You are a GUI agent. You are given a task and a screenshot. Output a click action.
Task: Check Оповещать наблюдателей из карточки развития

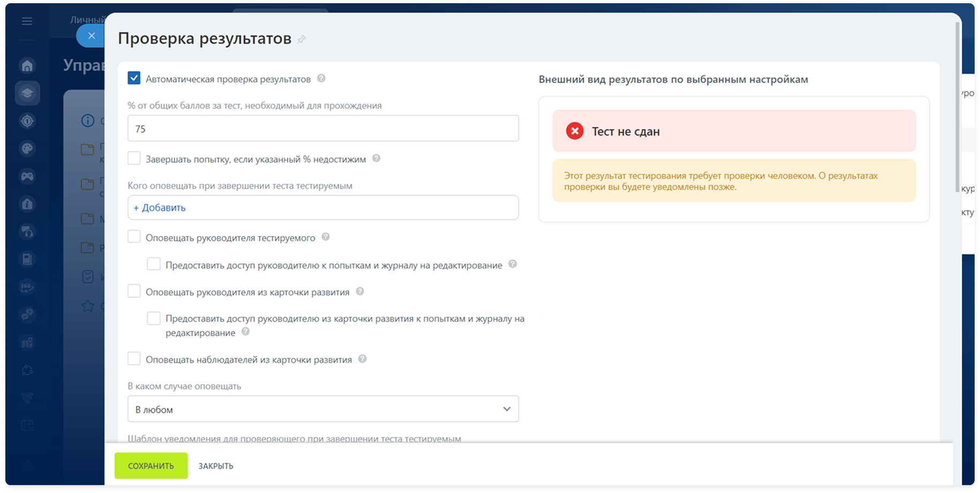(x=134, y=359)
